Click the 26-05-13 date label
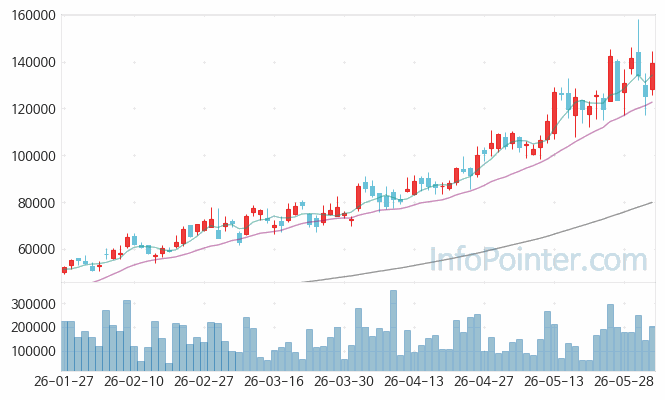Screen dimensions: 665x400 (x=554, y=381)
